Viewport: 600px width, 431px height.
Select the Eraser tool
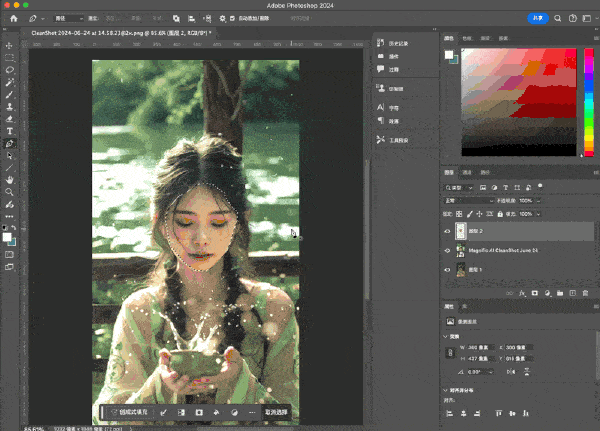(9, 119)
